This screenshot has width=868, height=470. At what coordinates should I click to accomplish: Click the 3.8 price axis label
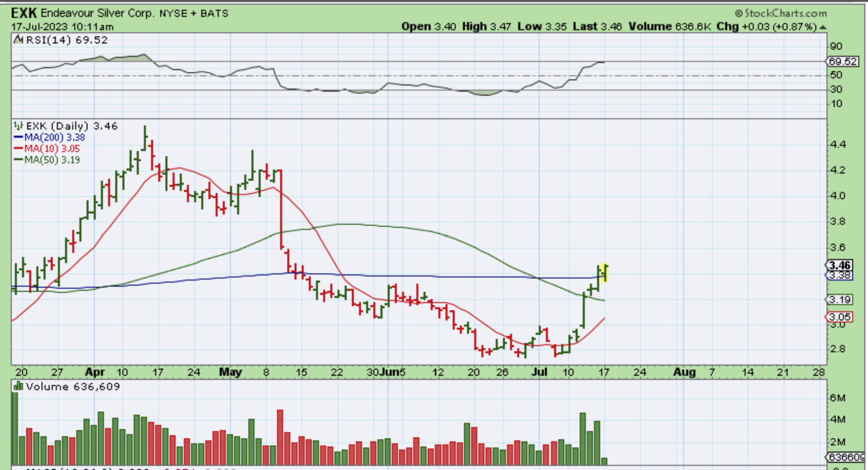pyautogui.click(x=838, y=222)
